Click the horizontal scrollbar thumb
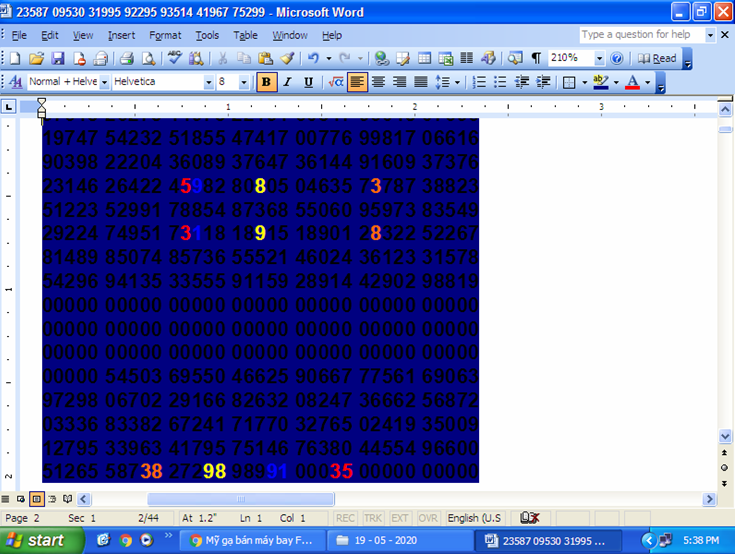The width and height of the screenshot is (737, 555). coord(241,499)
